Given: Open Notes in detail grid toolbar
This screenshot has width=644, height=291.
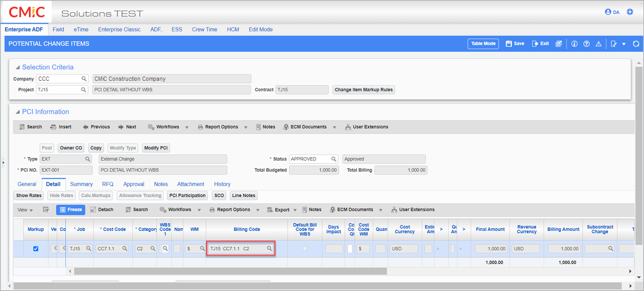Looking at the screenshot, I should click(312, 210).
